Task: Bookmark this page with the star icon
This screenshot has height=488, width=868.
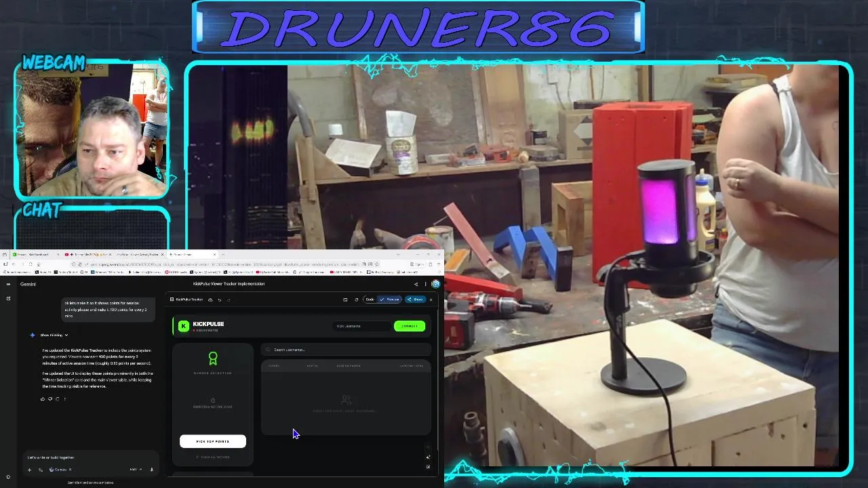Action: (x=377, y=264)
